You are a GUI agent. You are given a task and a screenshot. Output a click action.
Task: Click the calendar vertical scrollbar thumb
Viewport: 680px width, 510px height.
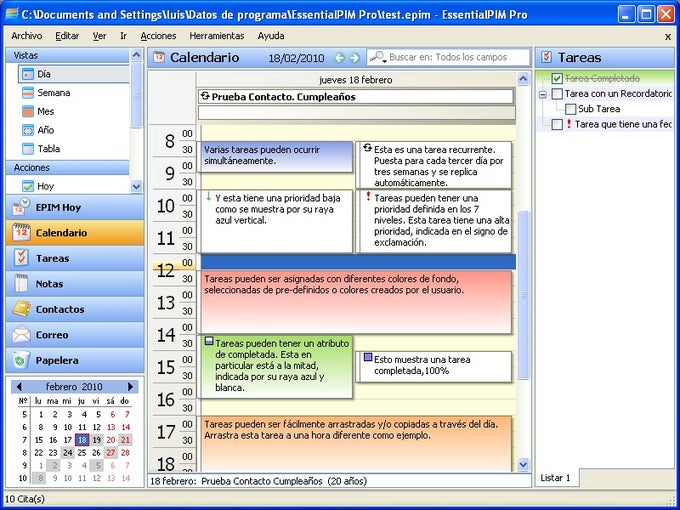pyautogui.click(x=523, y=295)
